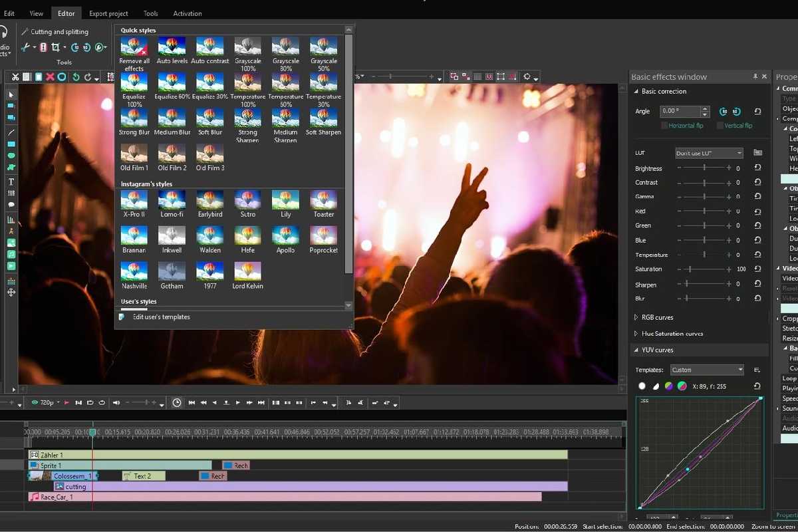Open the LUT dropdown

709,153
